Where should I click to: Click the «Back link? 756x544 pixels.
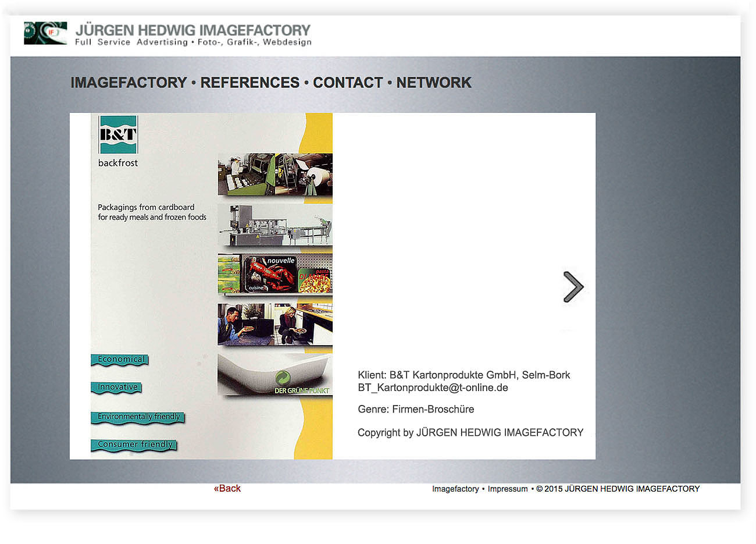point(227,489)
